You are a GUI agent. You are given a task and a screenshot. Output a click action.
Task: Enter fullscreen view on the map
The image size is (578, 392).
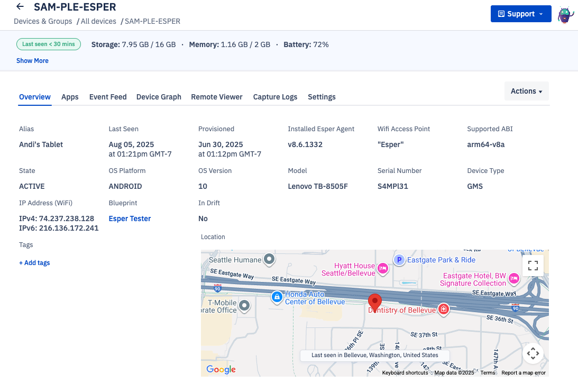[533, 265]
